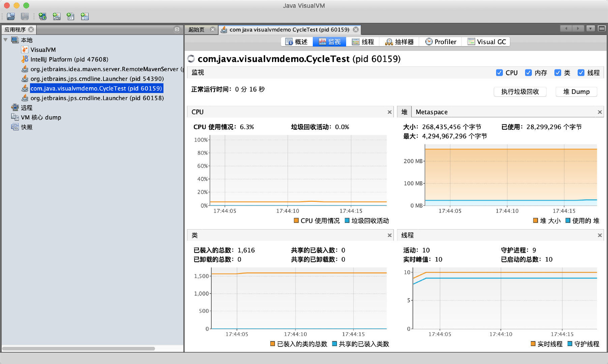The image size is (608, 364).
Task: Open the 监视 monitor tab
Action: click(330, 42)
